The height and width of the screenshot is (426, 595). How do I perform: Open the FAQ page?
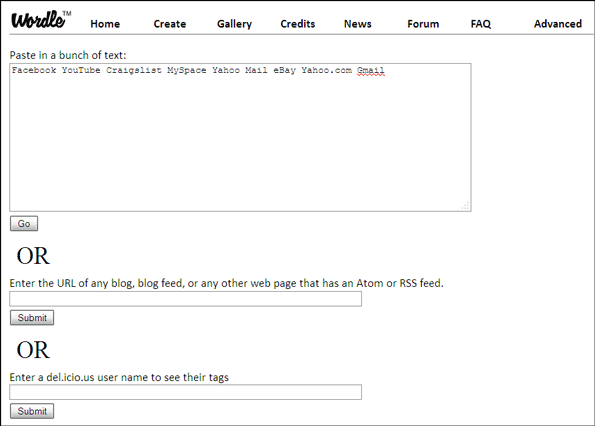[x=481, y=24]
